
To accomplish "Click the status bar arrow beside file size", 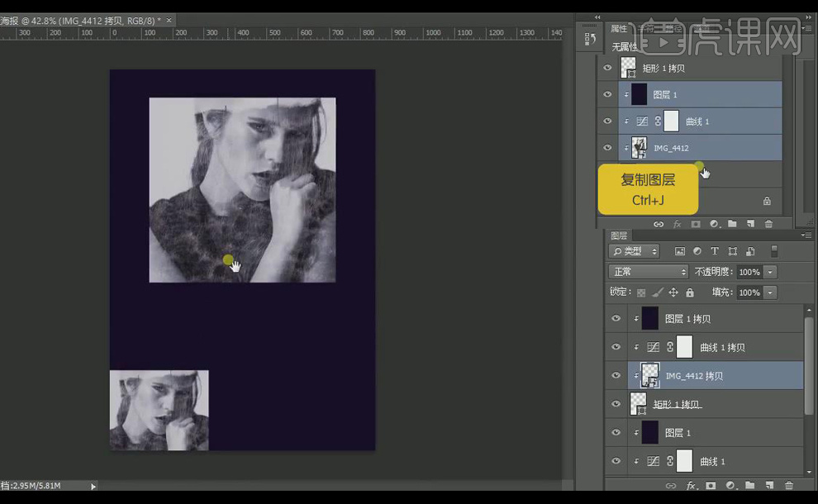I will coord(93,486).
